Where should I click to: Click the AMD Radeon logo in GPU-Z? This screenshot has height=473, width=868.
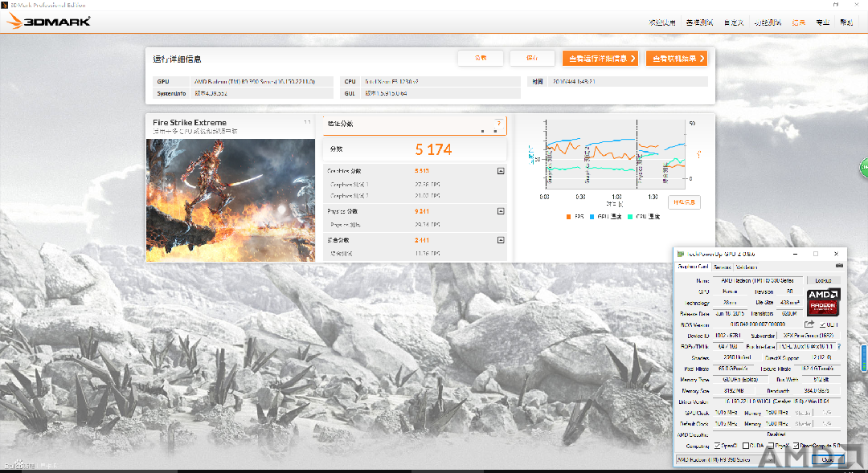(823, 302)
